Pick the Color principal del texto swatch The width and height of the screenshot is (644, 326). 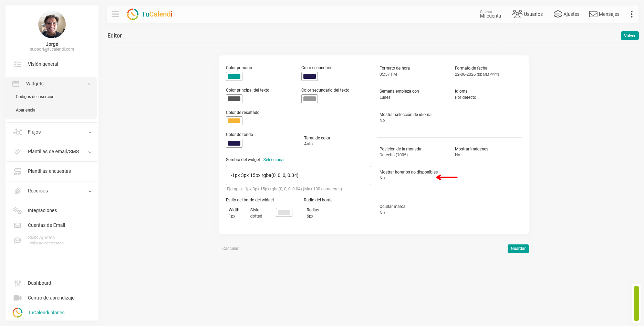pyautogui.click(x=234, y=99)
